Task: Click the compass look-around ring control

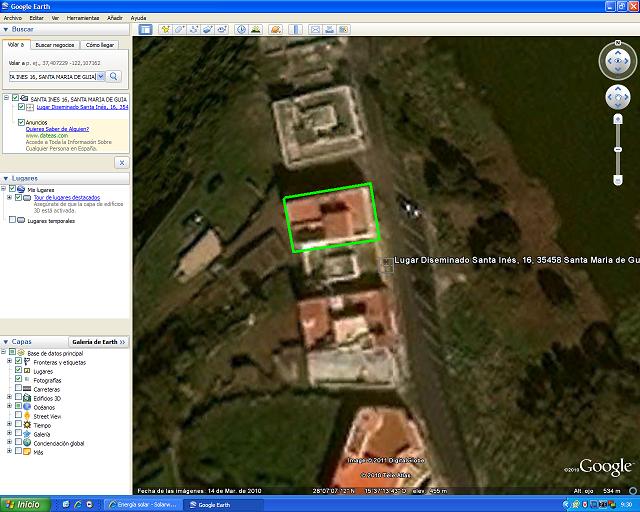Action: 618,61
